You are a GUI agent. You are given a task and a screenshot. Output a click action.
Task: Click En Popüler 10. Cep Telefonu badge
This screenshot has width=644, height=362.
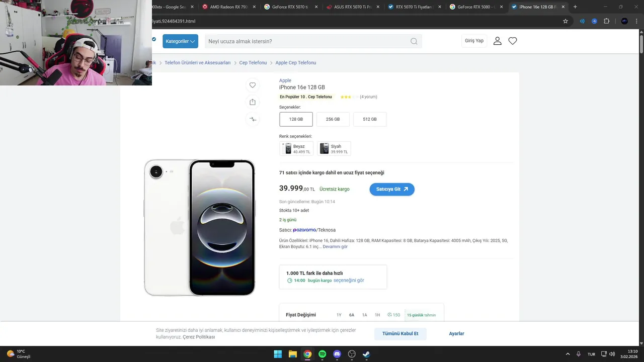click(x=306, y=97)
